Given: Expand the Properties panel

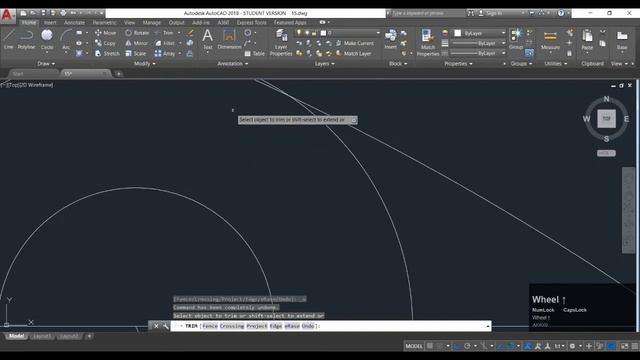Looking at the screenshot, I should [x=458, y=64].
